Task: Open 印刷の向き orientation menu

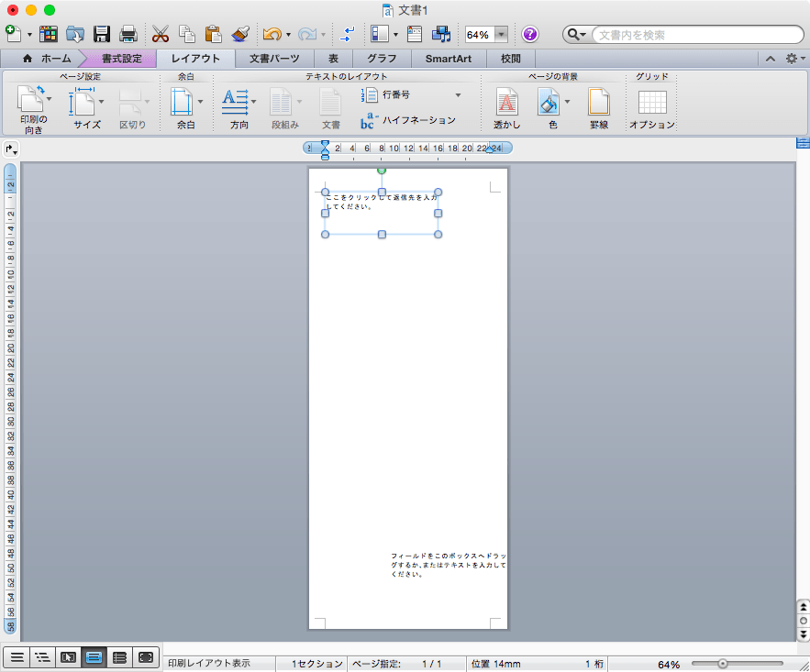Action: pos(34,109)
